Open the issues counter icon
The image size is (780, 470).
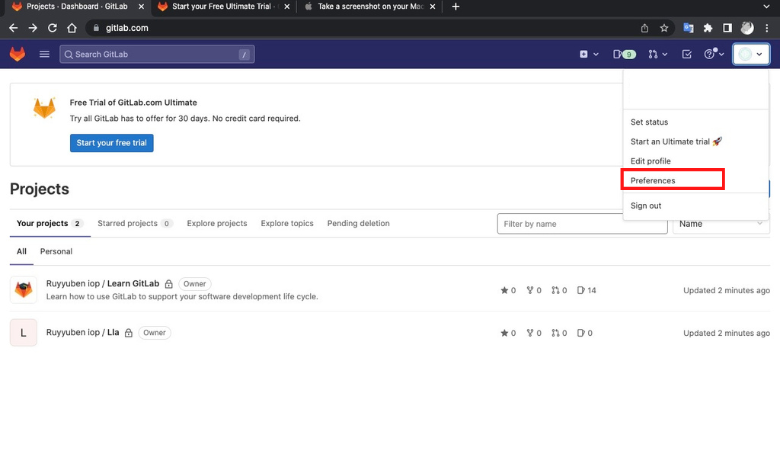coord(624,54)
